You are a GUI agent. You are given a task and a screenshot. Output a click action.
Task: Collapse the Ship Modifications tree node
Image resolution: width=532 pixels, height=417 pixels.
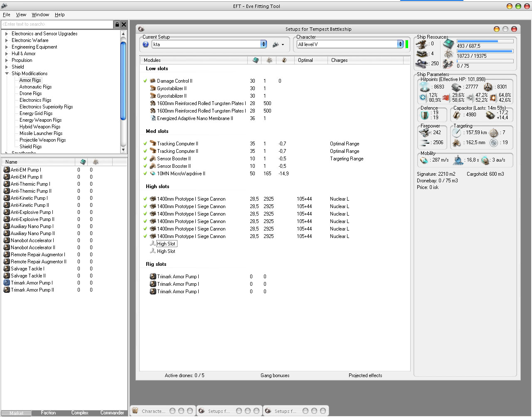(7, 74)
